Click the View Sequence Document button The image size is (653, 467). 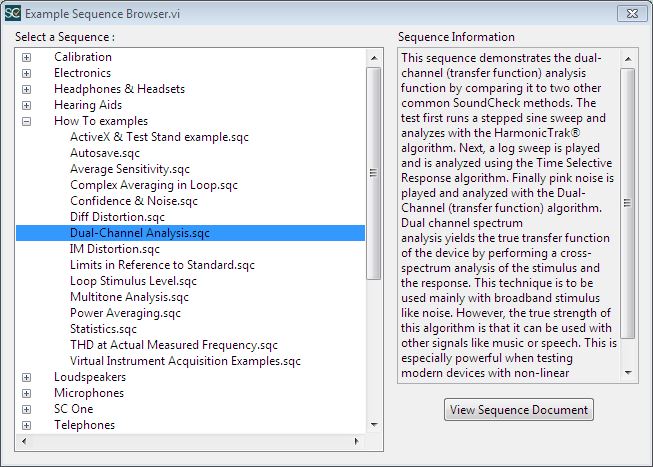pyautogui.click(x=518, y=410)
